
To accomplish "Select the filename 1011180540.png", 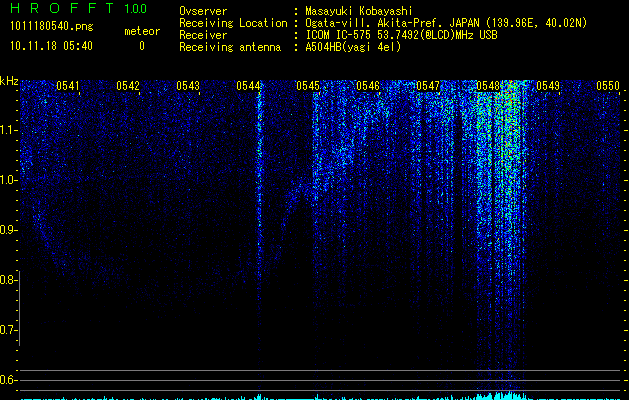I will pyautogui.click(x=52, y=27).
